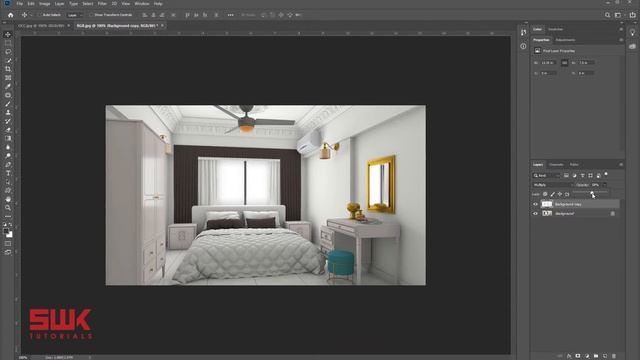Hide the Background copy layer
Viewport: 640px width, 360px height.
536,204
